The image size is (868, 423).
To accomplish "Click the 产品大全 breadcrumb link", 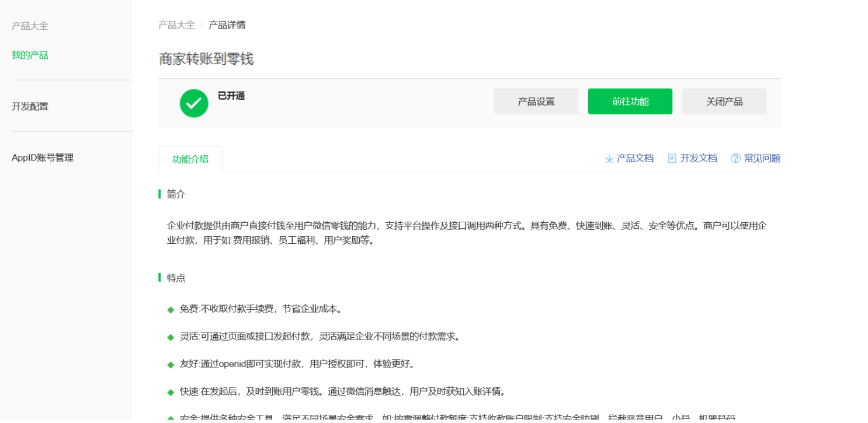I will pyautogui.click(x=176, y=25).
